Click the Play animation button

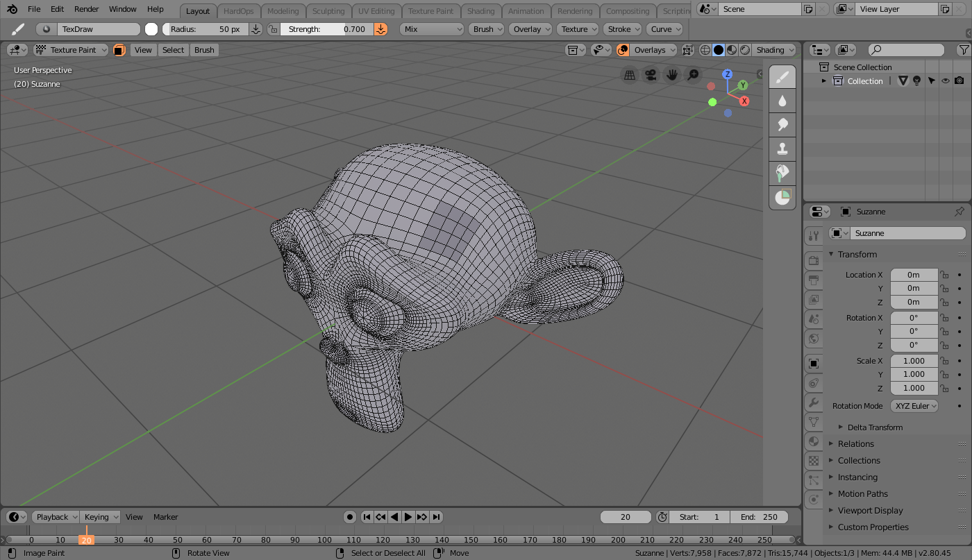(x=408, y=517)
